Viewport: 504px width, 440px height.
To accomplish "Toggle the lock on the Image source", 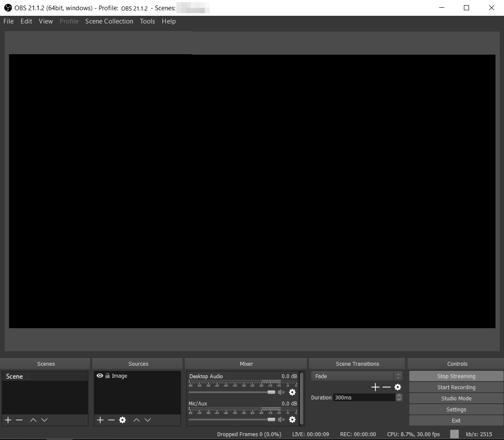I will tap(108, 376).
